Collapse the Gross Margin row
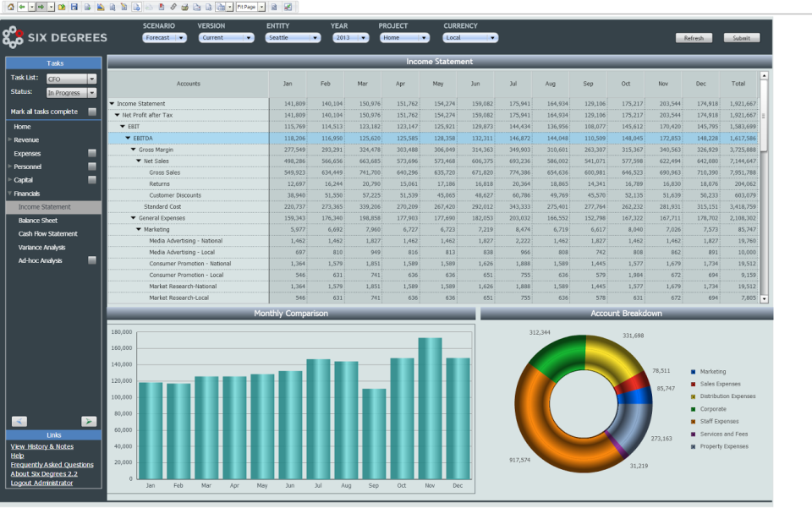Screen dimensions: 812x508 pyautogui.click(x=133, y=150)
